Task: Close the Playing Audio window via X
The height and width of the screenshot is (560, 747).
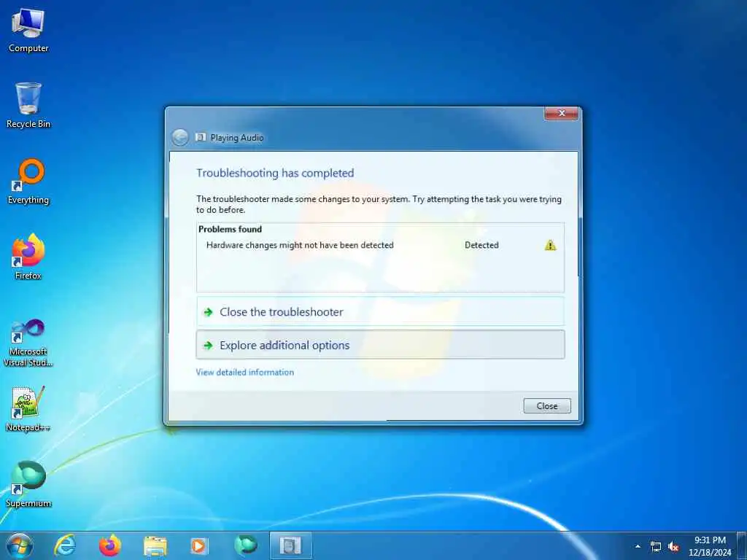Action: click(x=562, y=113)
